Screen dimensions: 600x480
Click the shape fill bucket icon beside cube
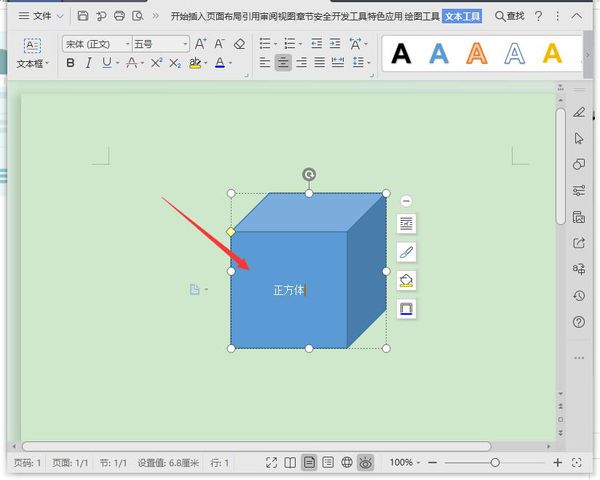tap(406, 280)
